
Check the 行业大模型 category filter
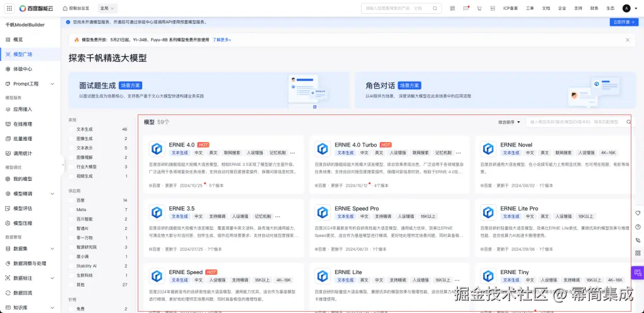[x=72, y=167]
